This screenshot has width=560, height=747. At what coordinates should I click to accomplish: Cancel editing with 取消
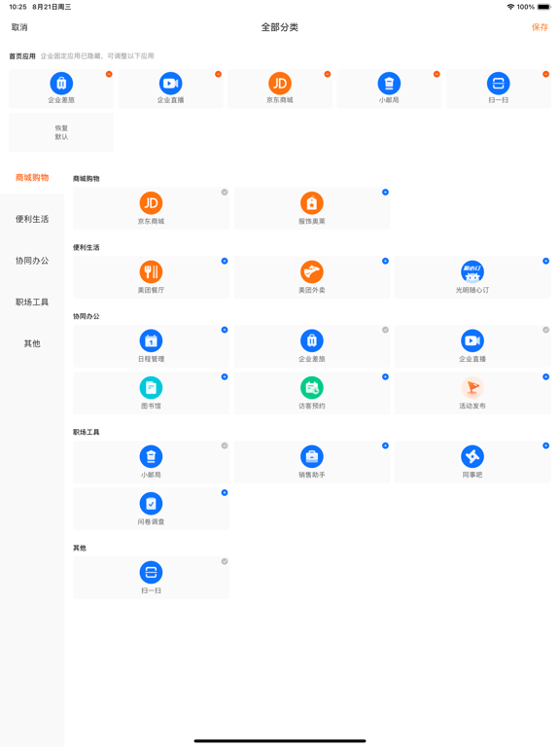pyautogui.click(x=19, y=27)
